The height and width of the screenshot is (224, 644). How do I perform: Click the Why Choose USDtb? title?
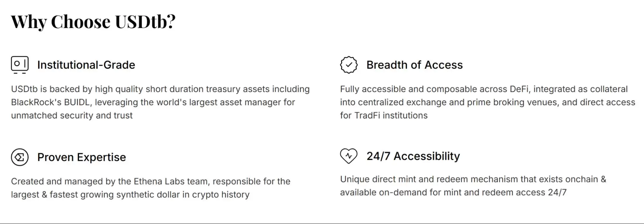click(x=93, y=22)
